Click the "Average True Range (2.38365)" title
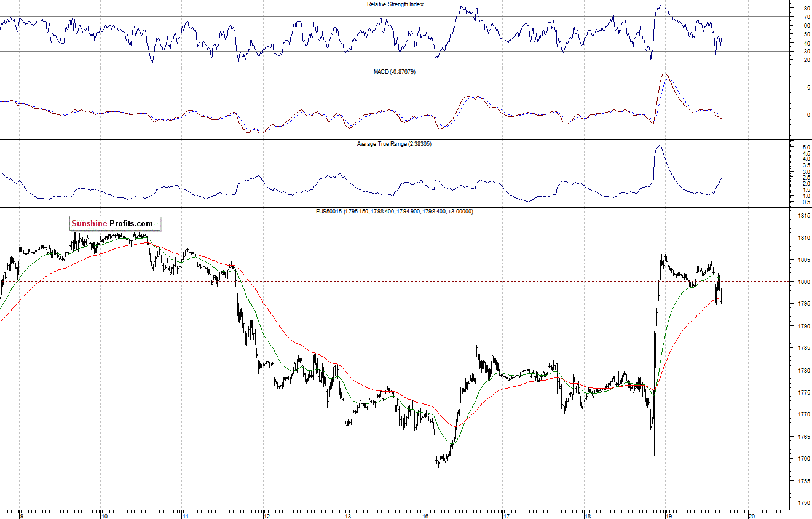The height and width of the screenshot is (519, 812). pyautogui.click(x=393, y=144)
